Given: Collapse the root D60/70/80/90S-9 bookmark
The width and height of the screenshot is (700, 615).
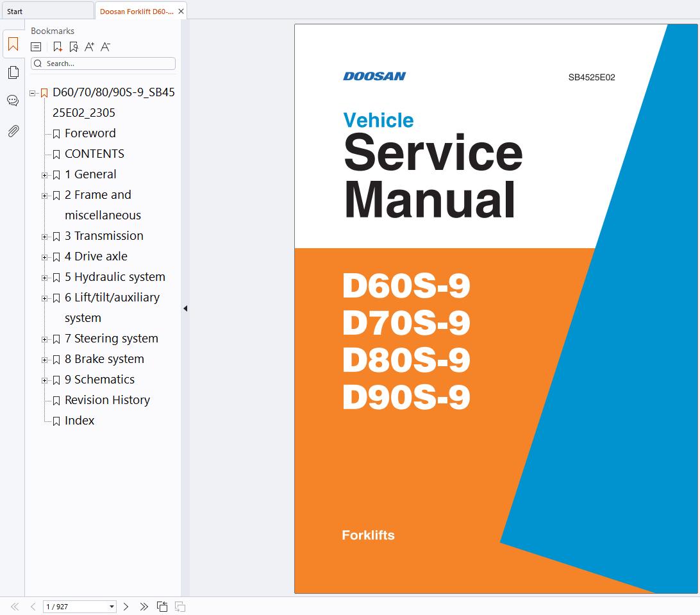Looking at the screenshot, I should pos(32,94).
